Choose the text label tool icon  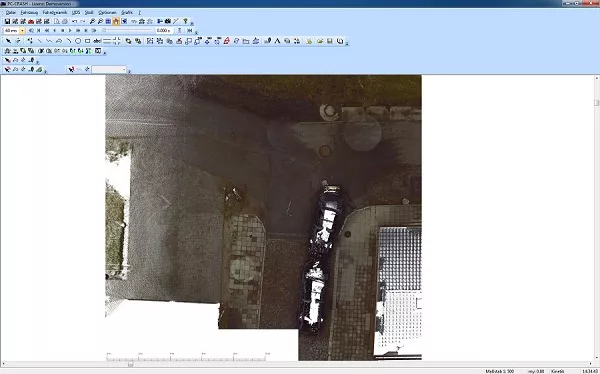click(97, 41)
